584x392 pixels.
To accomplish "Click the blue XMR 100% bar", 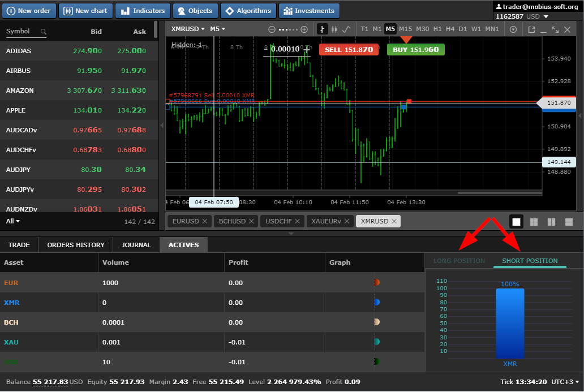I will [x=510, y=324].
